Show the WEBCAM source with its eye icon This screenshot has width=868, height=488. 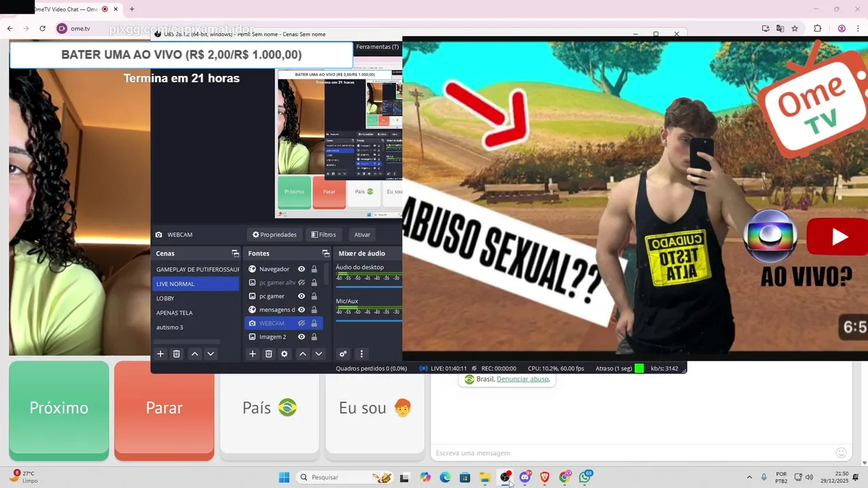(301, 323)
